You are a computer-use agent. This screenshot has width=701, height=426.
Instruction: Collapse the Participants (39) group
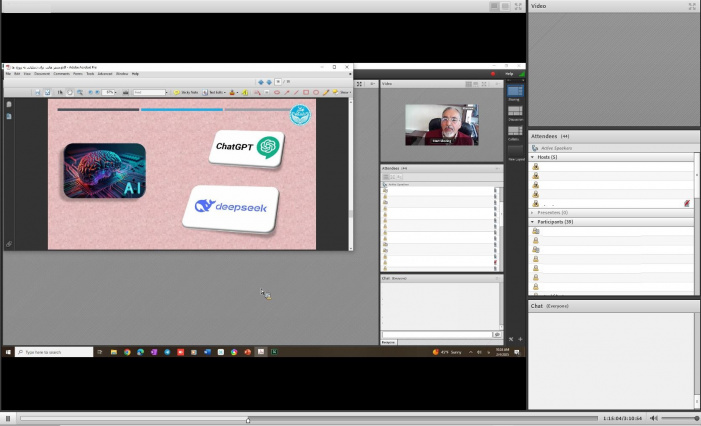(532, 222)
